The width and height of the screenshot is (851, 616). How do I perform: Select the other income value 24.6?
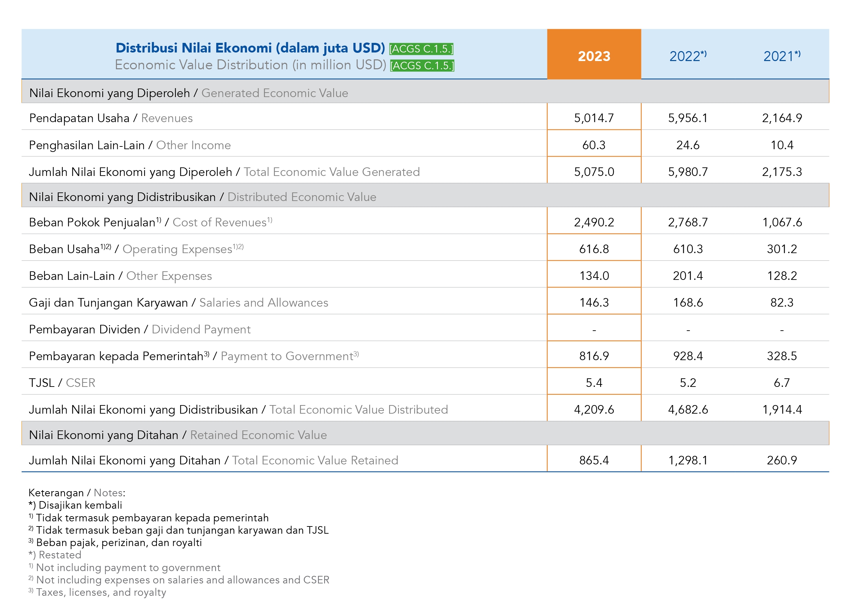pyautogui.click(x=688, y=145)
